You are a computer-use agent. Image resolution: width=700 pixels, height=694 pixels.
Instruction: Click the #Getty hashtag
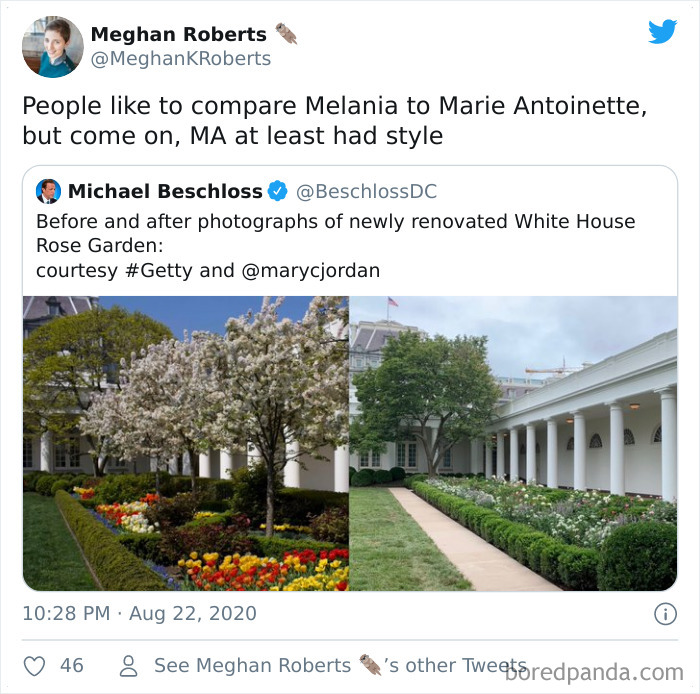coord(159,271)
